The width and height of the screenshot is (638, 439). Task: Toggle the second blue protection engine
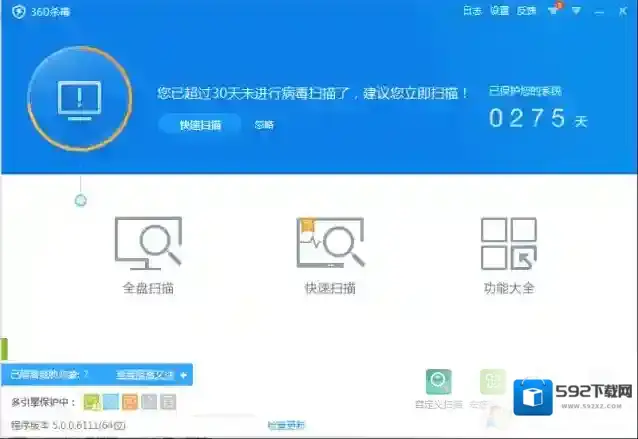click(x=111, y=402)
